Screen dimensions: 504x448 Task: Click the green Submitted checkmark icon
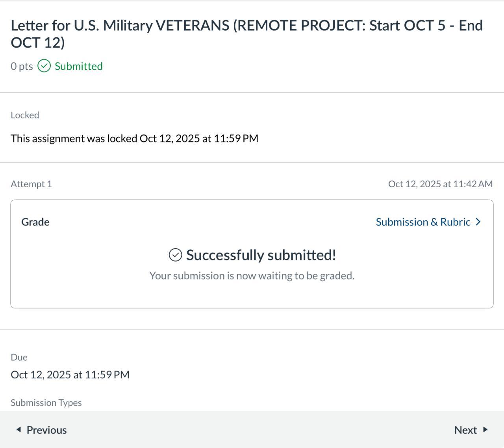click(x=44, y=66)
